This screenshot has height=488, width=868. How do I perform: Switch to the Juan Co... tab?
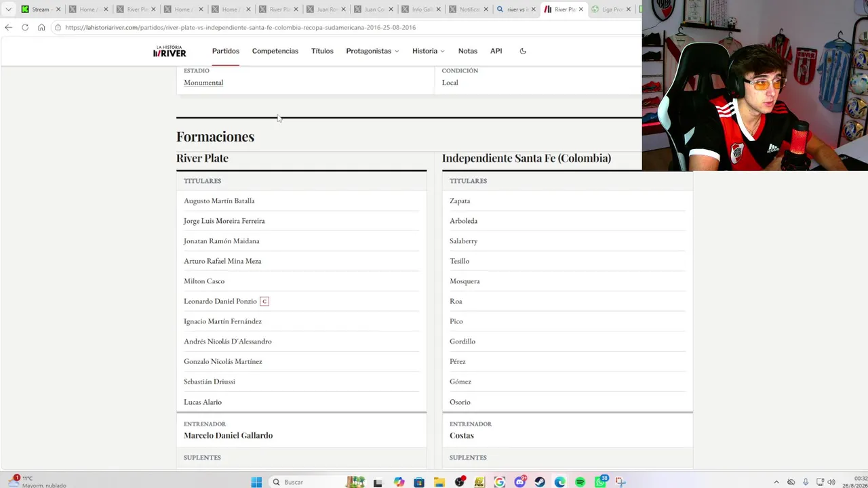click(x=374, y=9)
